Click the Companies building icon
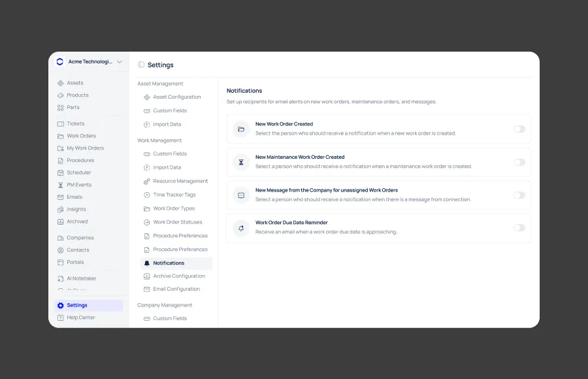This screenshot has height=379, width=588. pyautogui.click(x=60, y=238)
